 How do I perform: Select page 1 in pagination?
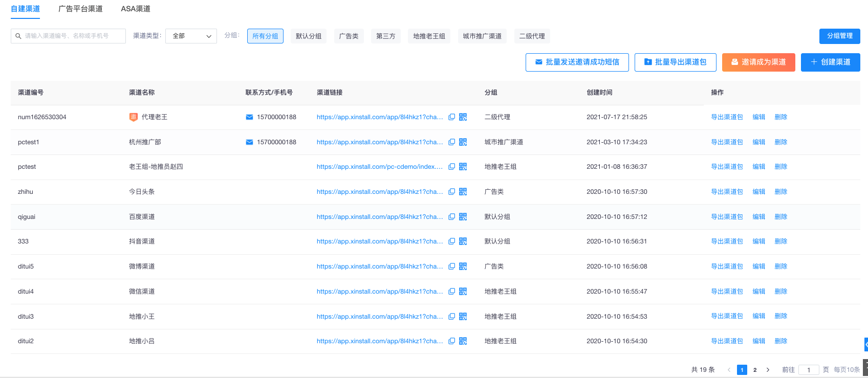[x=742, y=370]
